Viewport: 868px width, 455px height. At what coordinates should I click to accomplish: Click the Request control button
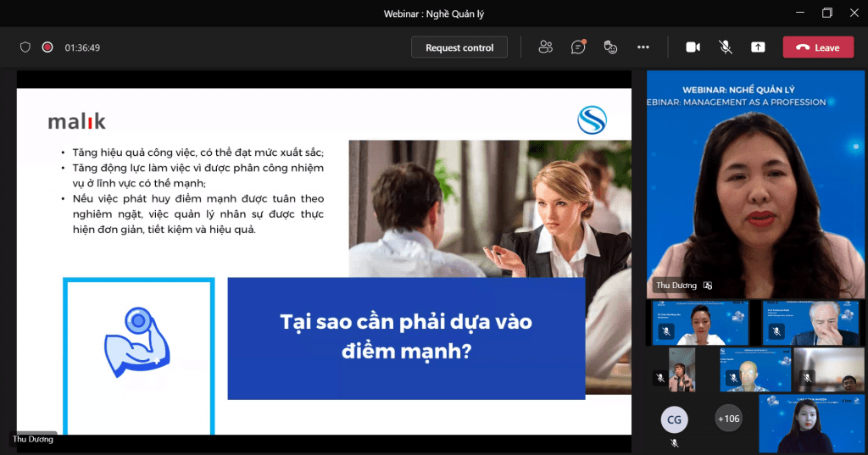(x=459, y=47)
